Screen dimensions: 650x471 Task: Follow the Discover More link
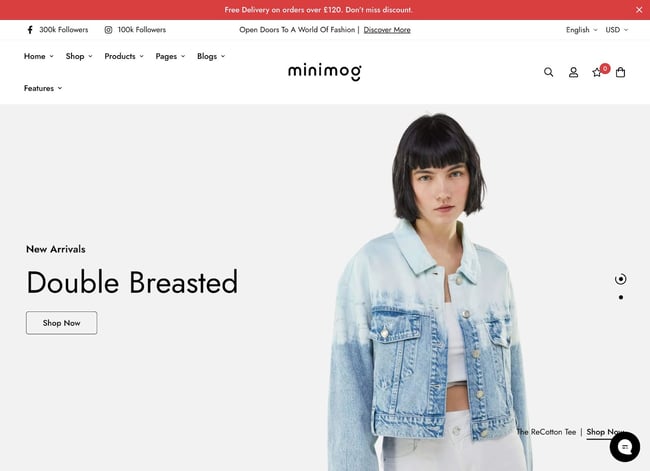pyautogui.click(x=387, y=30)
